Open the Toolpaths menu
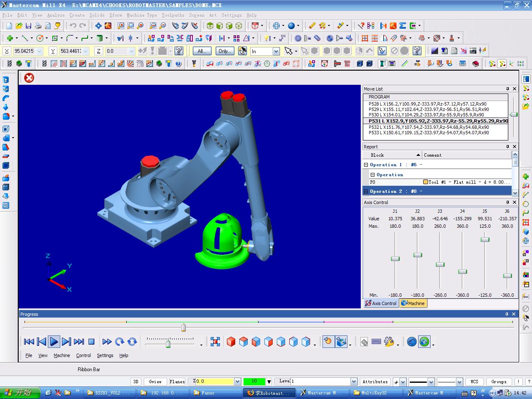Screen dimensions: 532x399 173,15
